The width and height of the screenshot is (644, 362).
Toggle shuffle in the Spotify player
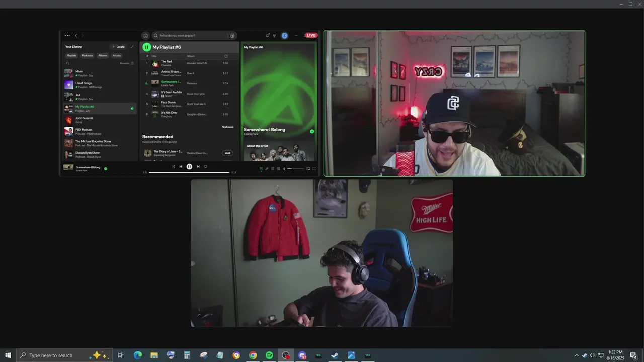click(173, 167)
